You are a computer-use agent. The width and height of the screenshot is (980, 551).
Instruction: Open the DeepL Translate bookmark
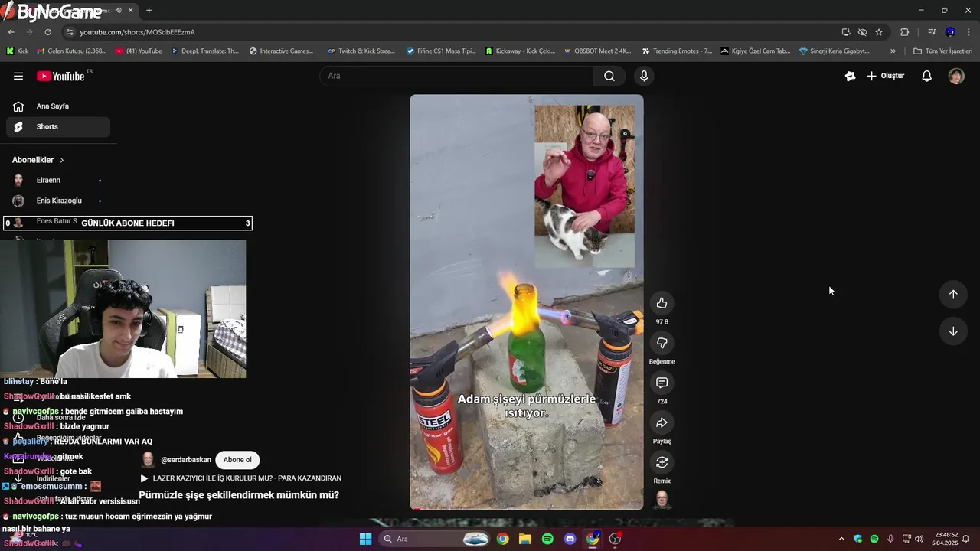tap(204, 51)
